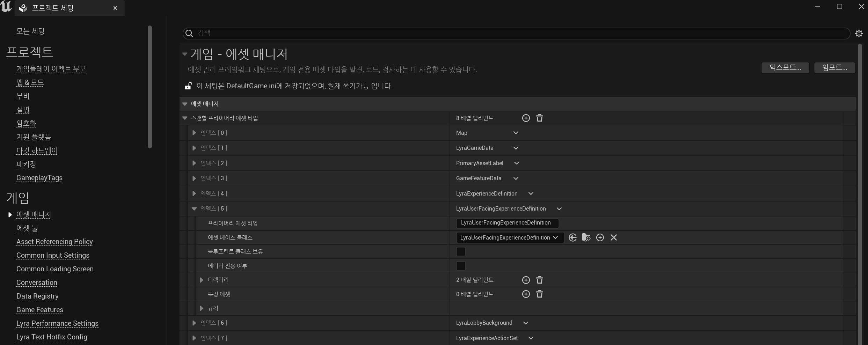This screenshot has width=868, height=345.
Task: Click the 임포트... button
Action: 834,67
